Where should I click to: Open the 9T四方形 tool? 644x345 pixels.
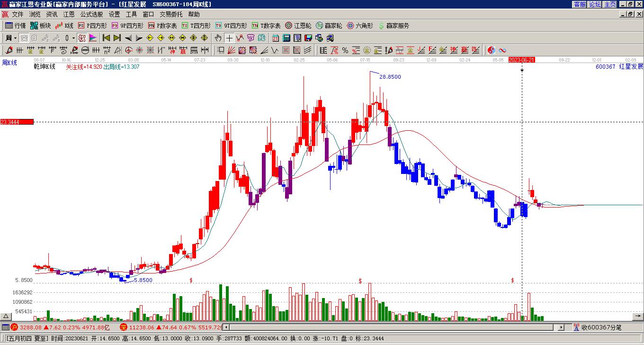(x=231, y=26)
